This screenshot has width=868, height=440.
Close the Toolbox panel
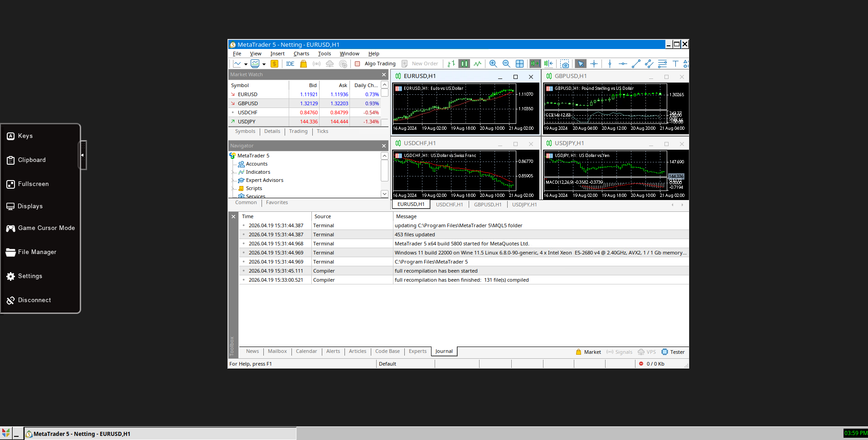(233, 217)
